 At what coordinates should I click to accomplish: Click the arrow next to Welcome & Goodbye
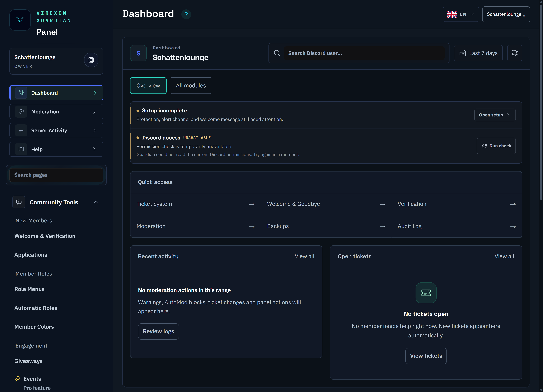pyautogui.click(x=382, y=204)
